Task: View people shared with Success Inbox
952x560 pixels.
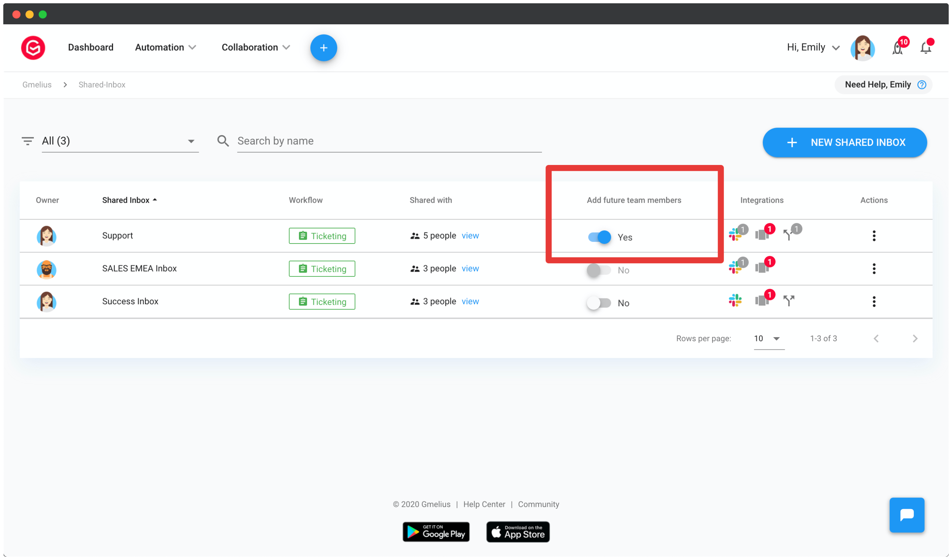Action: coord(470,301)
